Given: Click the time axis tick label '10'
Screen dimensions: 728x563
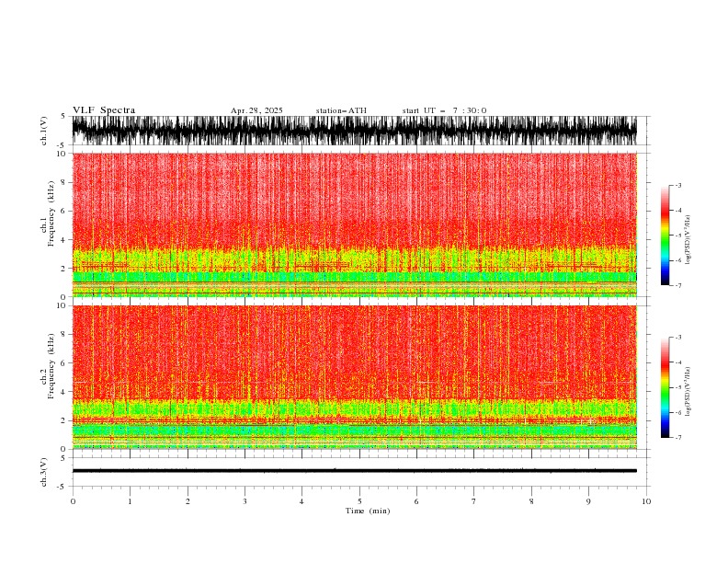Looking at the screenshot, I should 646,501.
